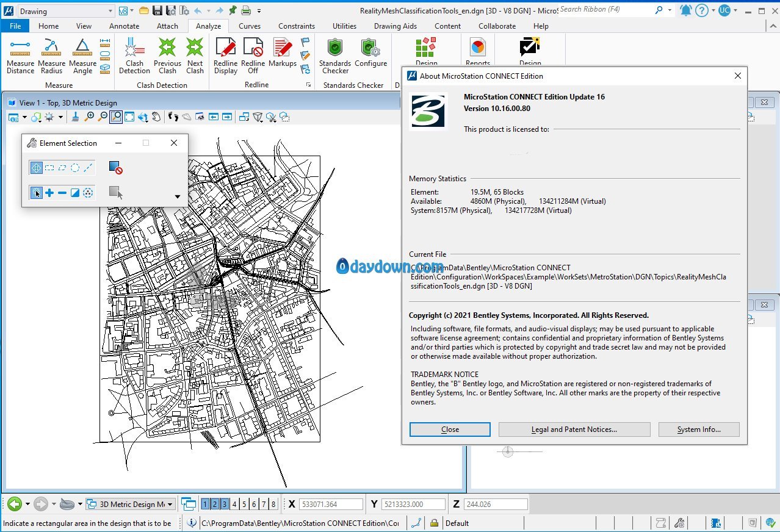The image size is (780, 532).
Task: Open the quick access toolbar customize dropdown
Action: 259,10
